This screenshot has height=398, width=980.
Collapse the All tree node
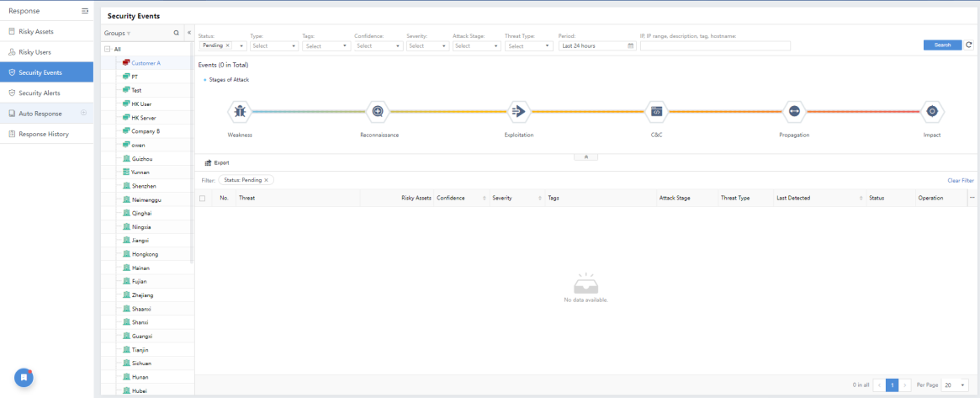coord(108,49)
